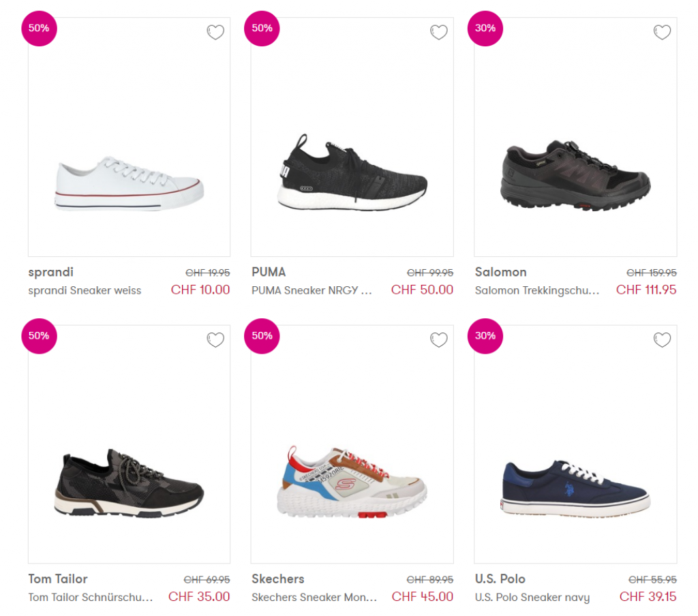The width and height of the screenshot is (698, 616).
Task: Open the colorful Skechers sneaker image
Action: [352, 481]
